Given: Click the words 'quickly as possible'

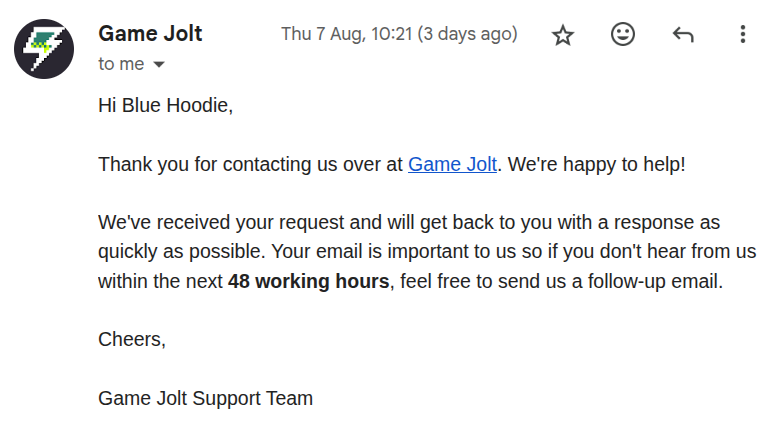Looking at the screenshot, I should 182,252.
